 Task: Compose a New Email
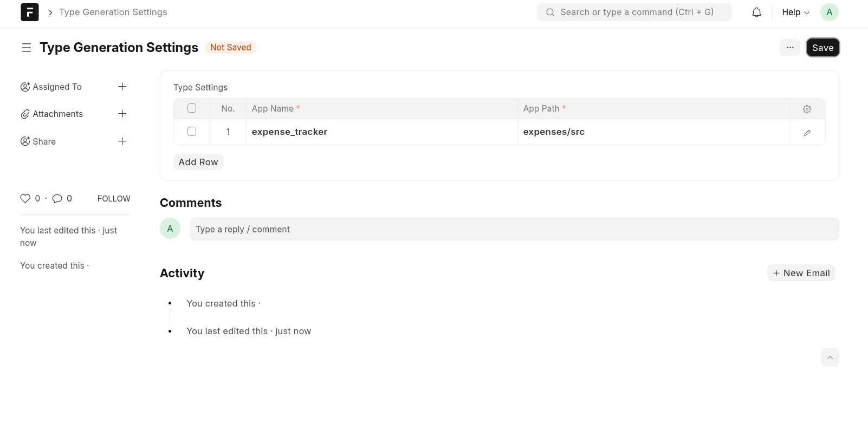point(801,273)
